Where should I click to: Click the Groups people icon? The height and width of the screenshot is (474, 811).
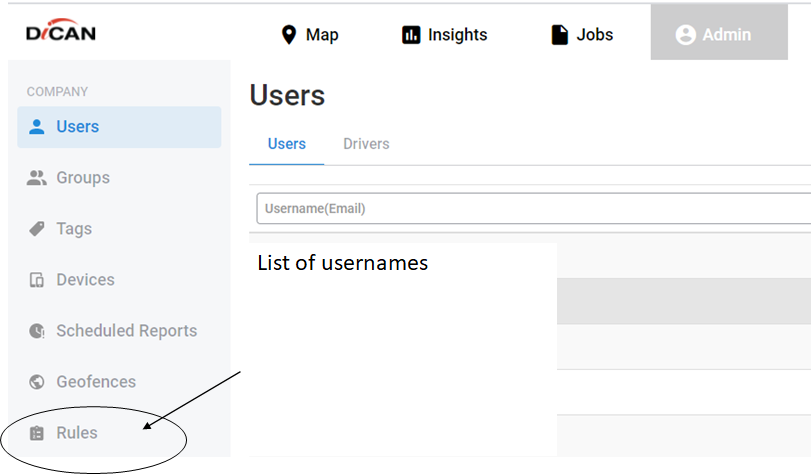[36, 177]
